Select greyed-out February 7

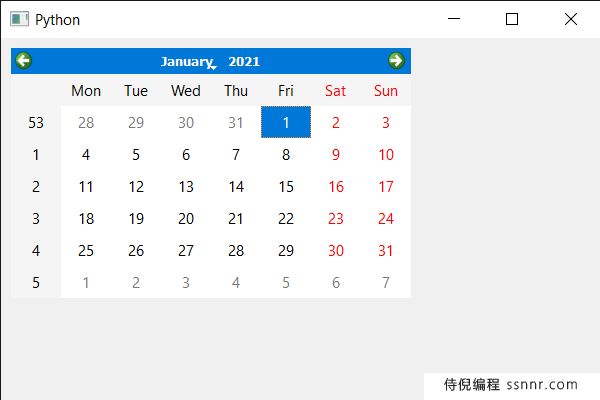[386, 282]
